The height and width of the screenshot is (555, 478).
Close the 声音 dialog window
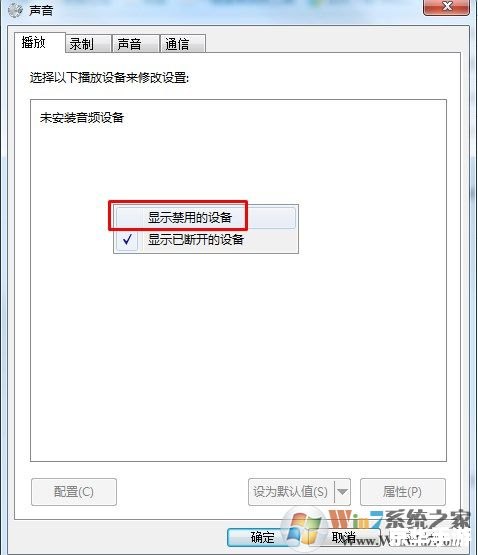[447, 7]
